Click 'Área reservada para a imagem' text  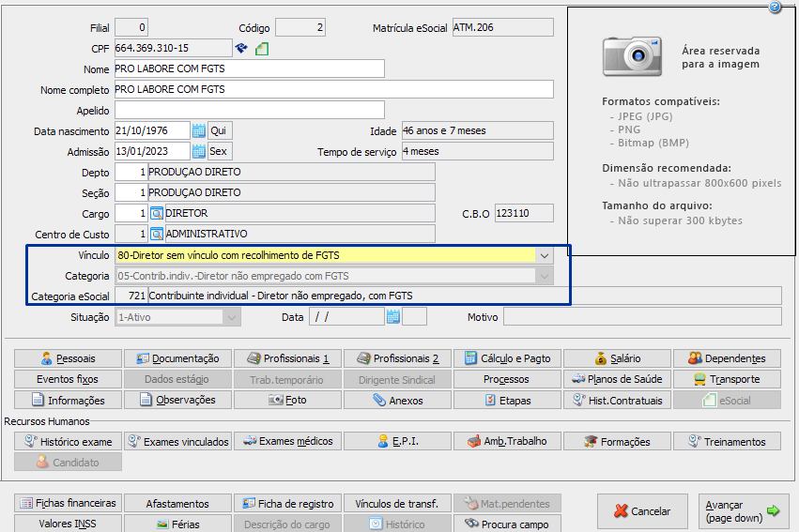tap(720, 57)
